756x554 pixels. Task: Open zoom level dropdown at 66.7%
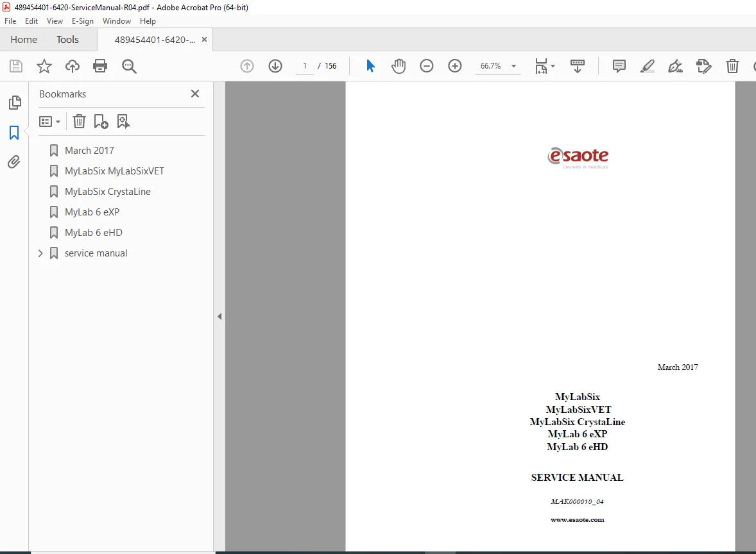[513, 66]
